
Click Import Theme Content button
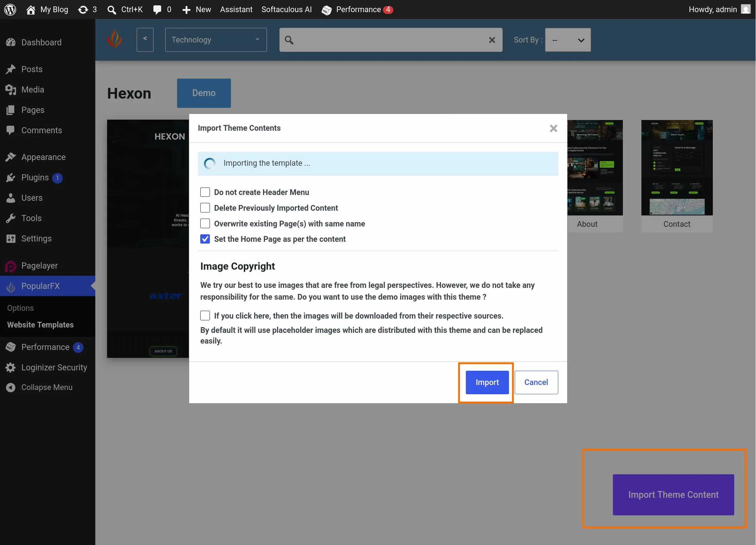click(673, 495)
